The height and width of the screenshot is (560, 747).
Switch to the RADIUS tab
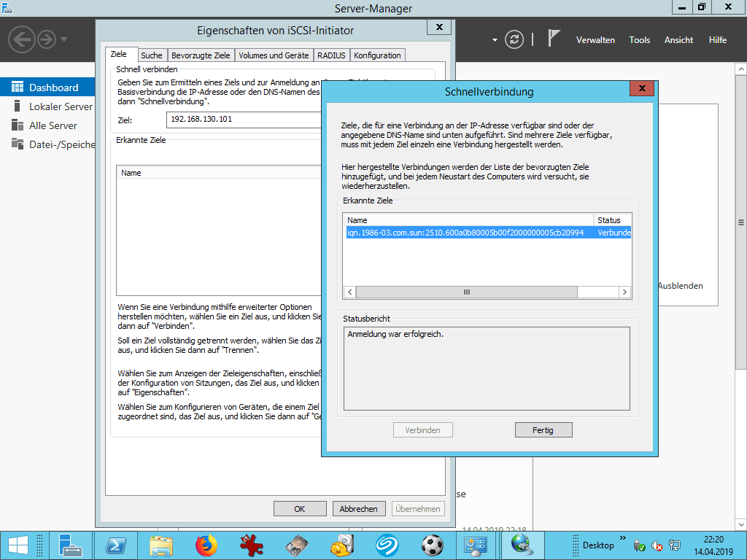click(x=331, y=55)
